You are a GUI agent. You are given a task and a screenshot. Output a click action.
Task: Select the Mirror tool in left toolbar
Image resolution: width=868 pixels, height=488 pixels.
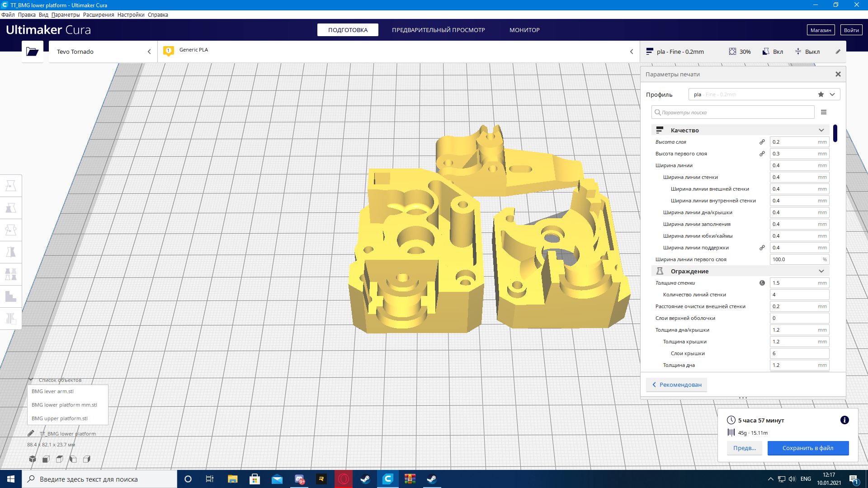[x=11, y=252]
